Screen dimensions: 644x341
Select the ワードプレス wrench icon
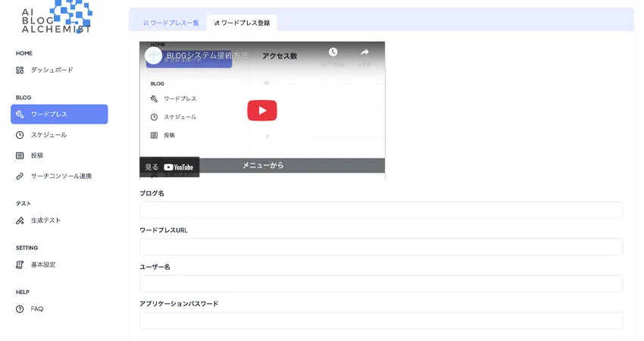[20, 114]
